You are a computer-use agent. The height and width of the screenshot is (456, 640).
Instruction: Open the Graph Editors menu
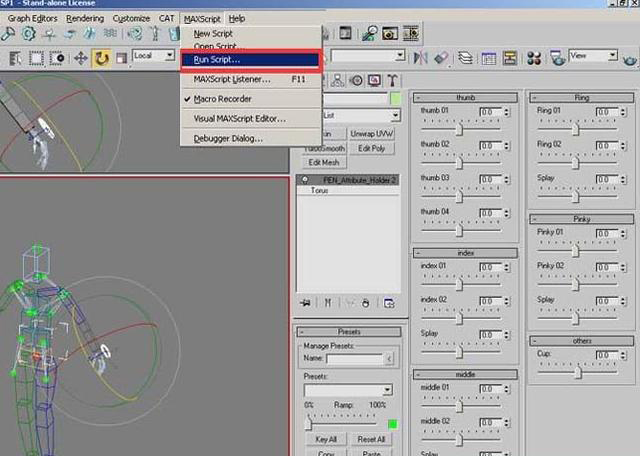coord(32,19)
